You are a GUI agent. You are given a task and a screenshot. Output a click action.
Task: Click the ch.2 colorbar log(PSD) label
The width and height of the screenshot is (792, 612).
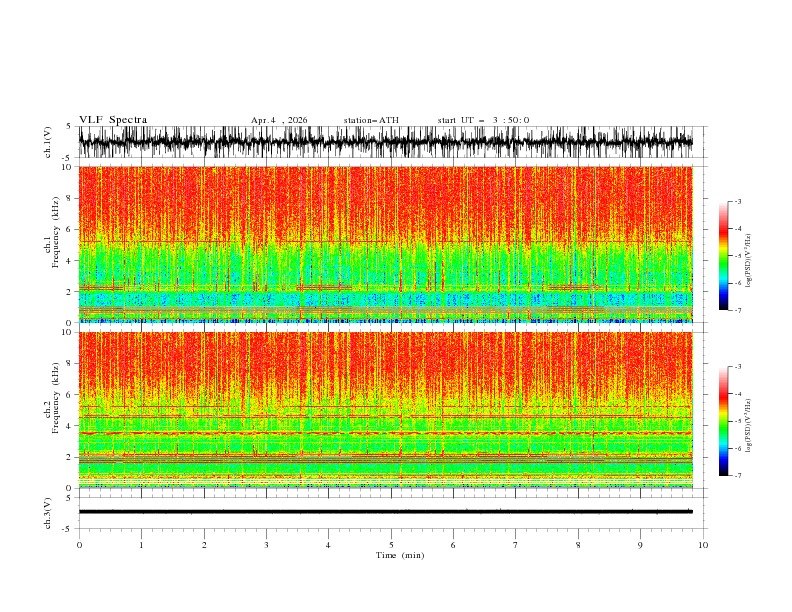point(749,426)
